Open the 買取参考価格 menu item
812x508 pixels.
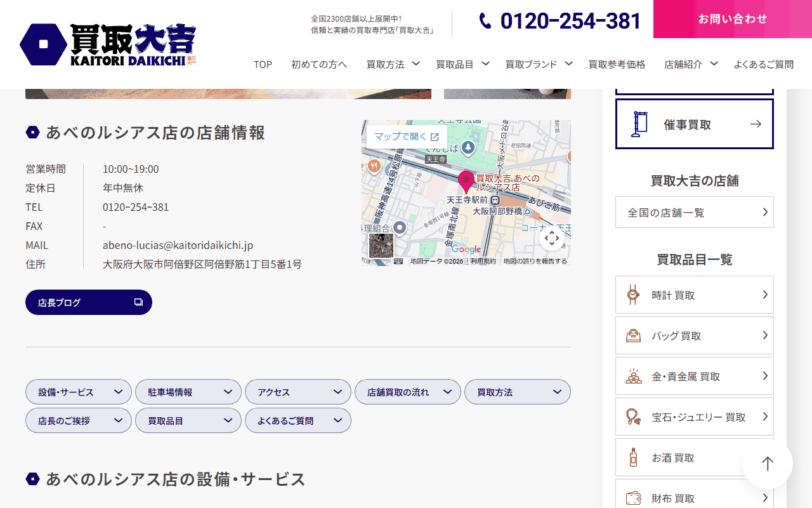pyautogui.click(x=617, y=64)
